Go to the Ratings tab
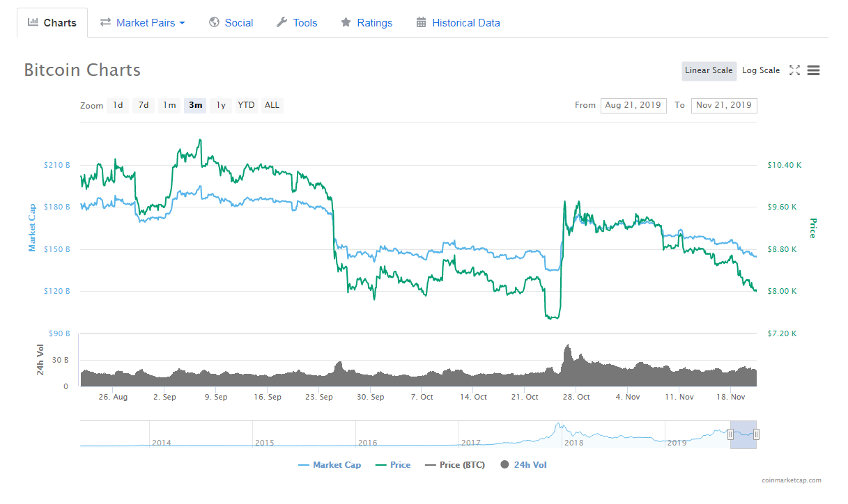The width and height of the screenshot is (848, 504). (x=367, y=23)
